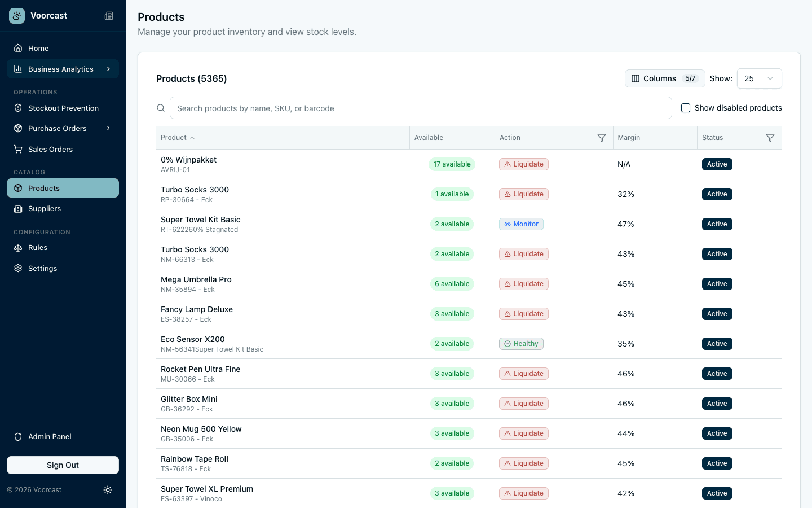Open the Sales Orders page
Screen dimensions: 812x508
(x=50, y=149)
